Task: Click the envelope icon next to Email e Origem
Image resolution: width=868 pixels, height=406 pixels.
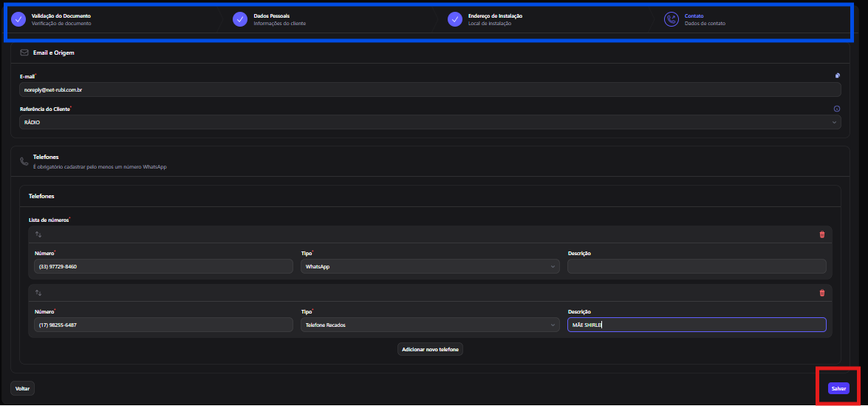Action: pyautogui.click(x=24, y=53)
